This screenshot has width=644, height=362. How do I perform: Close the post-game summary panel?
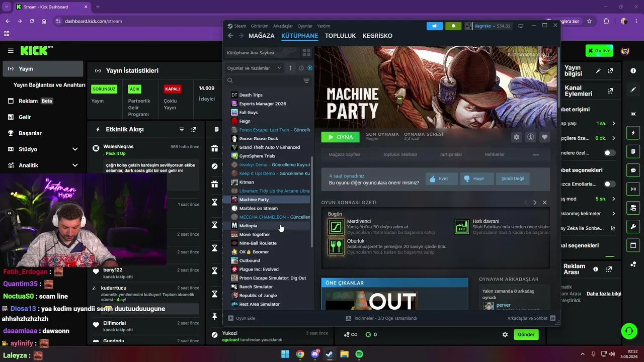544,203
